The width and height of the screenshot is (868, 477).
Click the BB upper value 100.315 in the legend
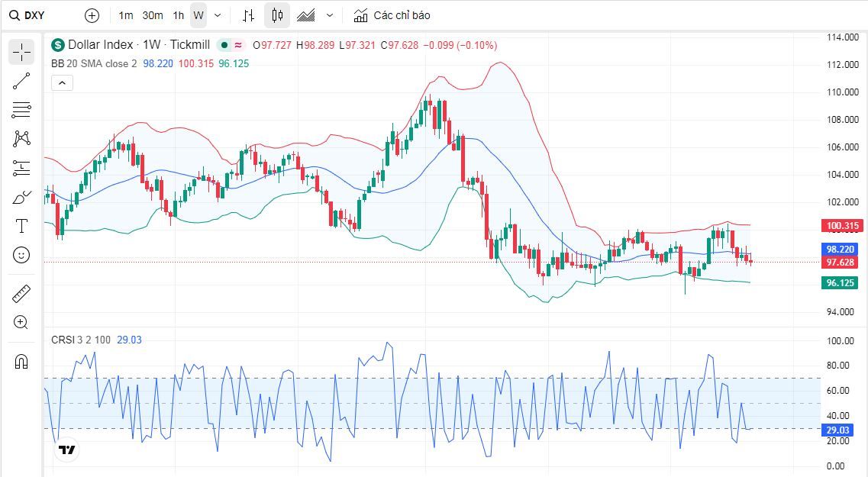click(196, 63)
